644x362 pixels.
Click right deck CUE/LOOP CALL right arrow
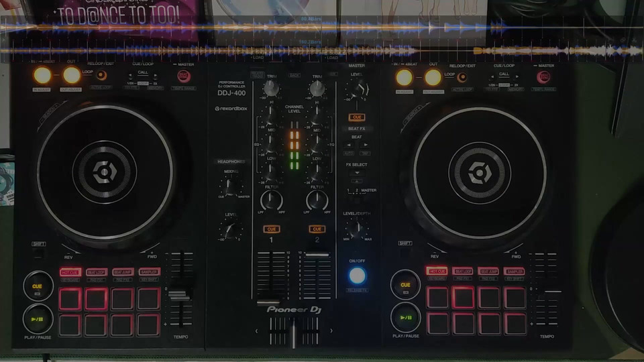pyautogui.click(x=517, y=77)
